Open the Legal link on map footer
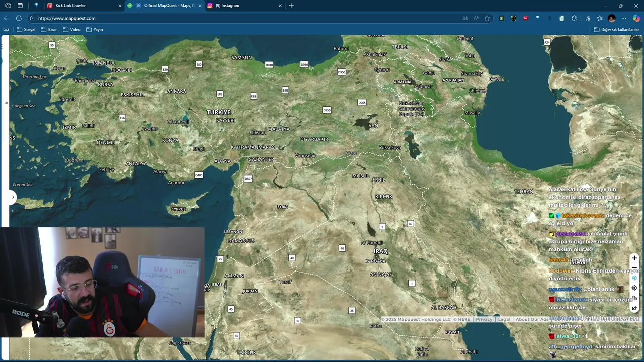 pyautogui.click(x=504, y=319)
